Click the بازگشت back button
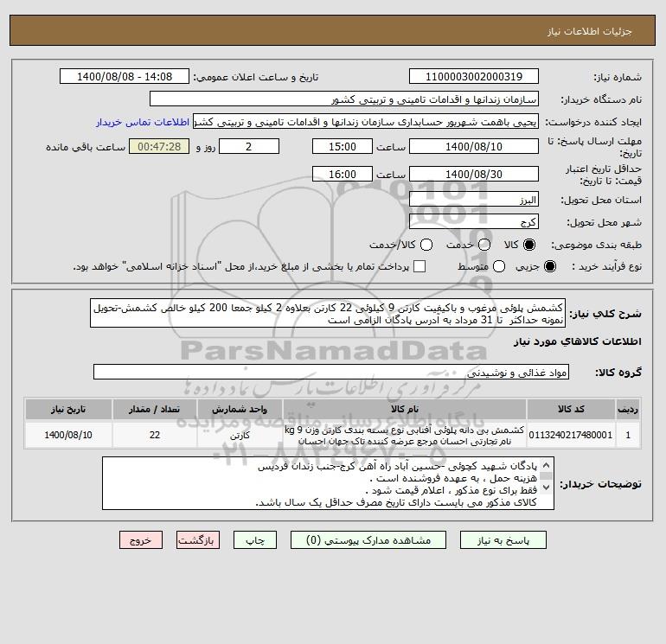The width and height of the screenshot is (666, 644). (198, 540)
